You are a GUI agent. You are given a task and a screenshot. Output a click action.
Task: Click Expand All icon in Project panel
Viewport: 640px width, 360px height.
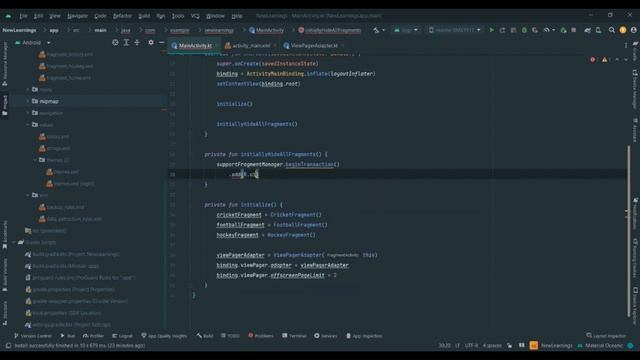pos(126,42)
